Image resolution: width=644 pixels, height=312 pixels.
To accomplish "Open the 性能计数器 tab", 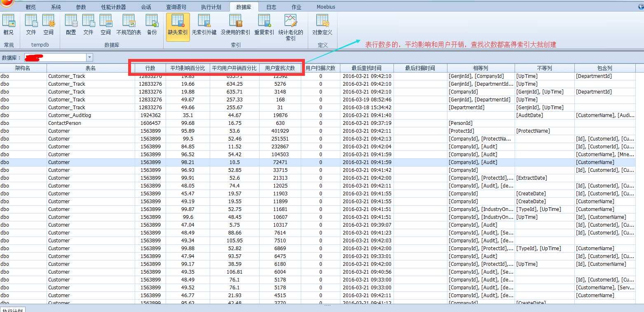I will click(113, 7).
